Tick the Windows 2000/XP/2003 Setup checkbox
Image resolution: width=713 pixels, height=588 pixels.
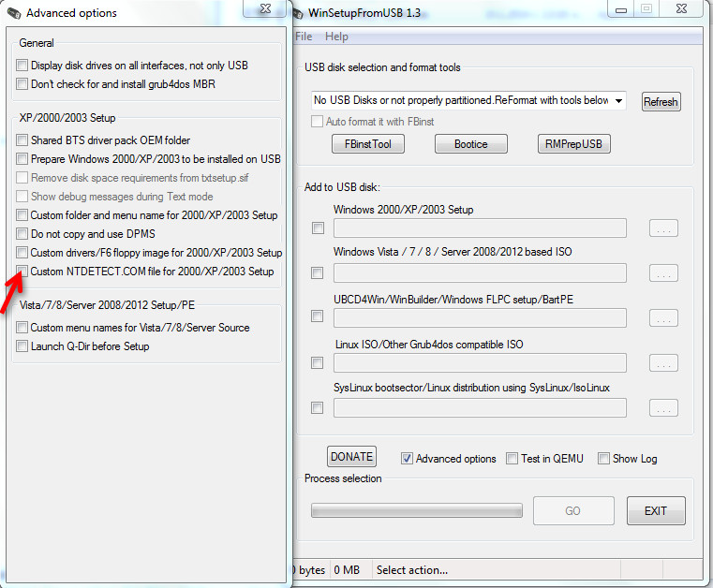318,228
